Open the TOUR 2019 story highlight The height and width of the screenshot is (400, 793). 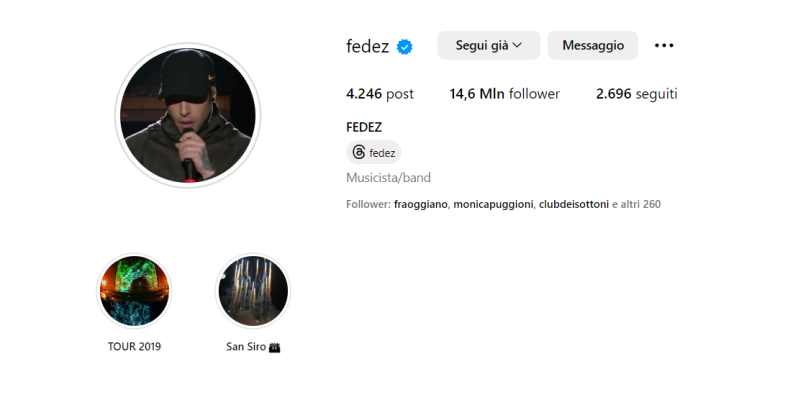[134, 291]
